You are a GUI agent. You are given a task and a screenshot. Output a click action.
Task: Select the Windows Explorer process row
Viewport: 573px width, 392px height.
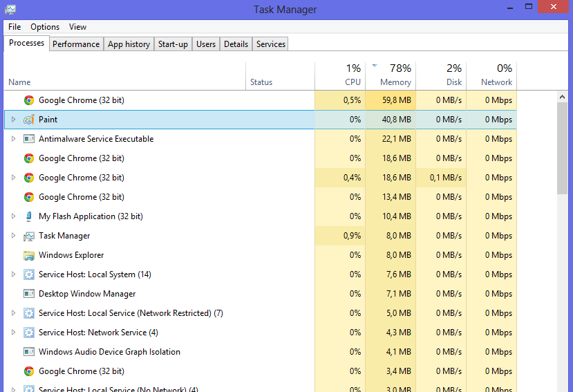pos(138,255)
